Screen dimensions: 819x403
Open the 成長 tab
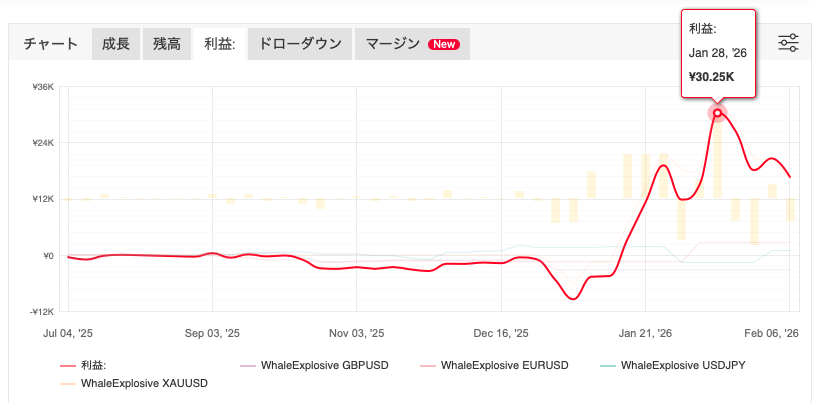[115, 44]
